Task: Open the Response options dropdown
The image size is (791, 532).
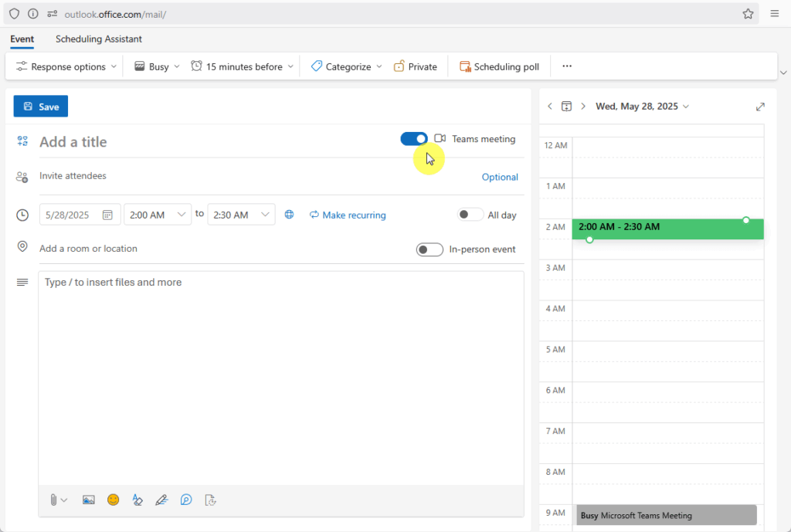Action: (x=66, y=66)
